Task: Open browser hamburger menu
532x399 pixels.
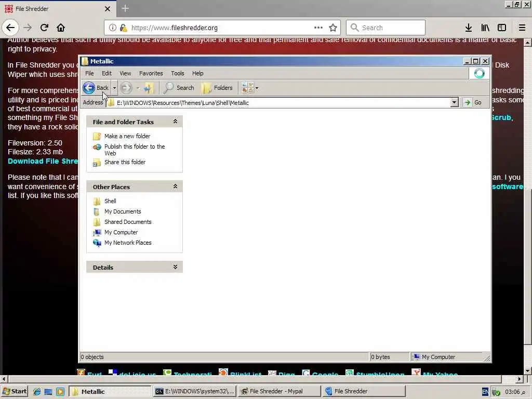Action: 522,28
